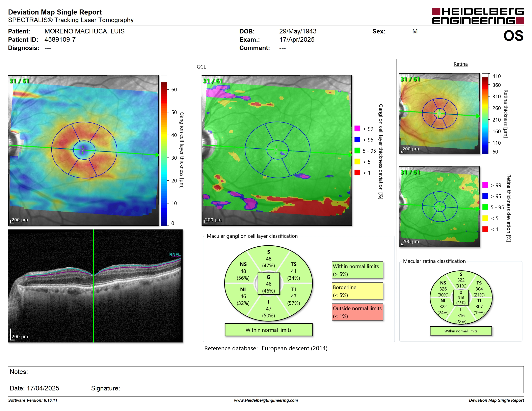Viewport: 532px width, 411px height.
Task: Click the retina 'Within normal limits' result box
Action: pyautogui.click(x=461, y=331)
